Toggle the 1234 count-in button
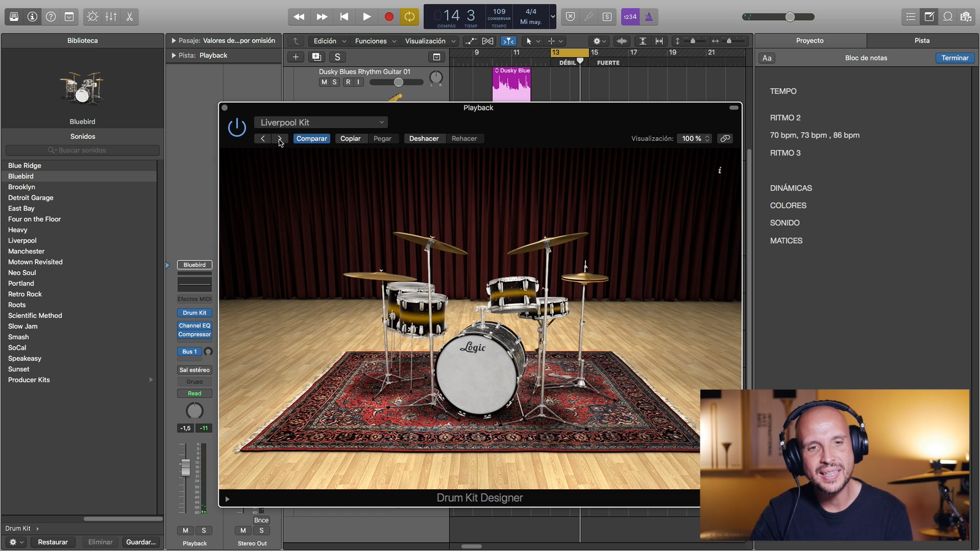 [630, 17]
